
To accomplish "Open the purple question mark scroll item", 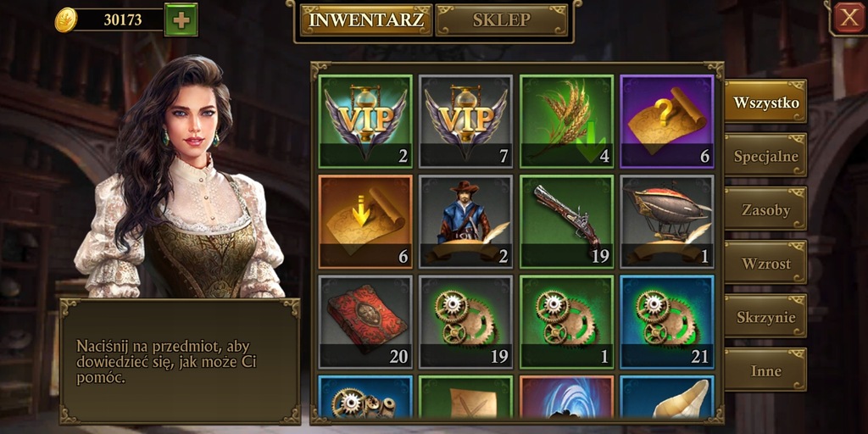I will (667, 122).
